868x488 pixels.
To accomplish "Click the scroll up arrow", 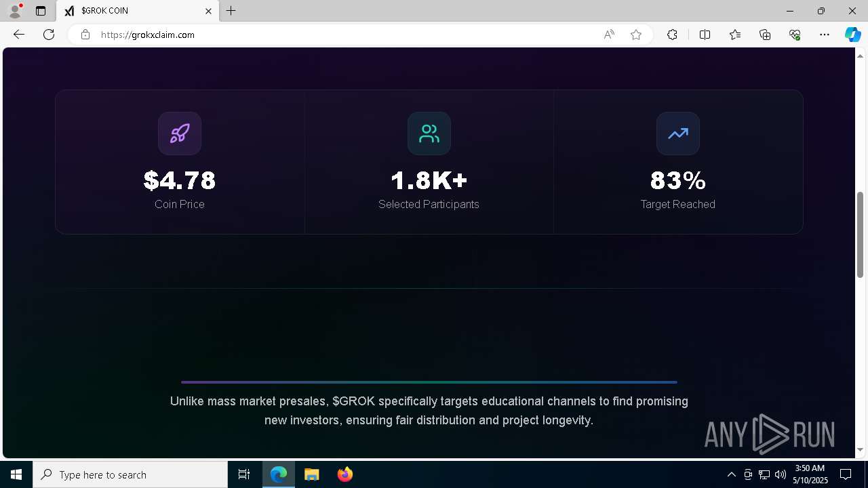I will click(860, 56).
